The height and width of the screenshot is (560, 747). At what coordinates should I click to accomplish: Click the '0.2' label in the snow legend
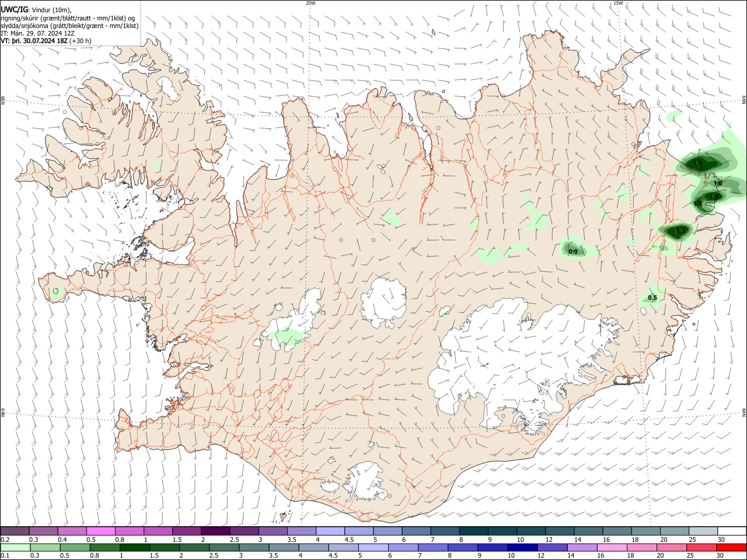(x=5, y=539)
